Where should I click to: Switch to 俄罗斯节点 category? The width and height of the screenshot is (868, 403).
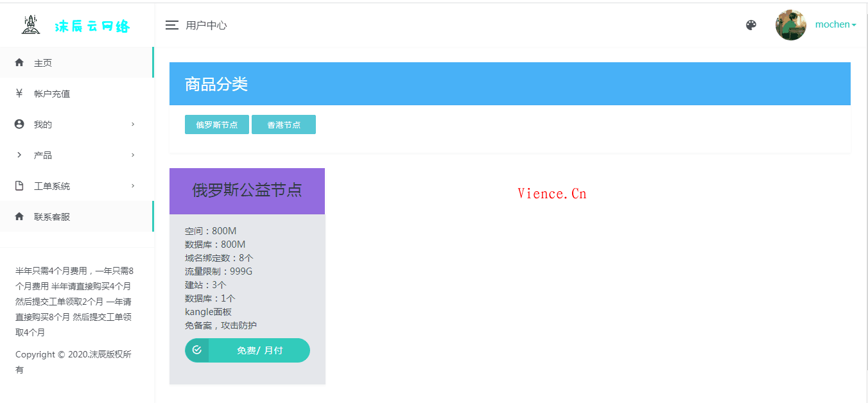click(216, 124)
